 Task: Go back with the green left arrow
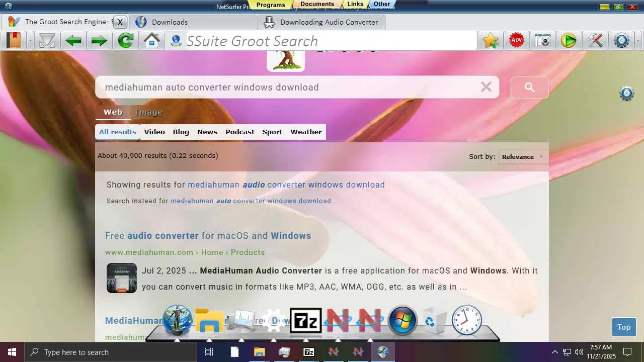(x=73, y=41)
